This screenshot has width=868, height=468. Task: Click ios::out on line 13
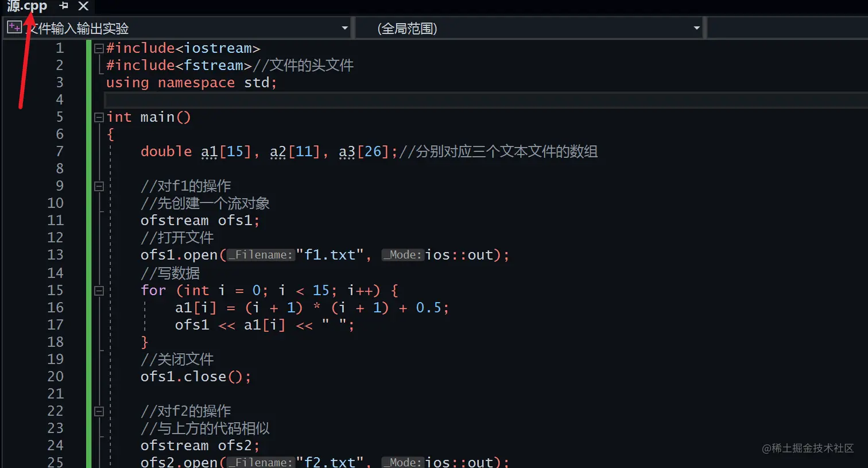459,255
